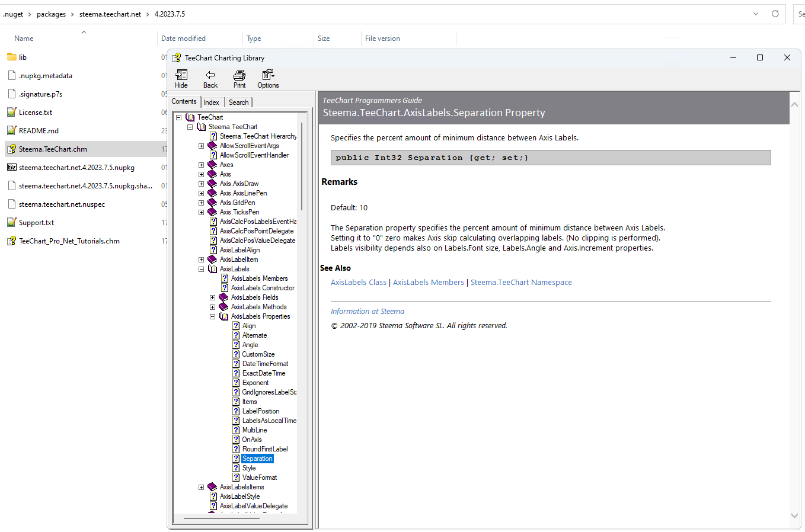Image resolution: width=805 pixels, height=532 pixels.
Task: Click the Axis.TicksPen book icon
Action: tap(212, 212)
